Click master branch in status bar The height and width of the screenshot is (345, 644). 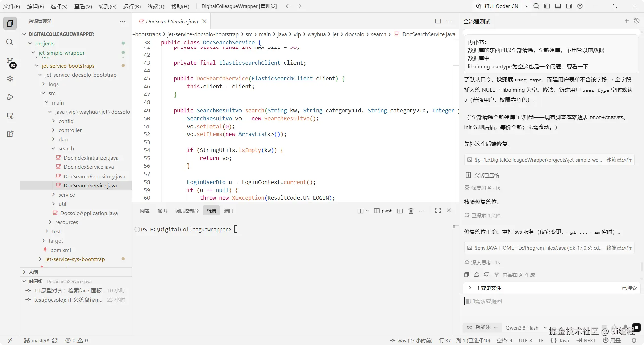click(x=37, y=340)
